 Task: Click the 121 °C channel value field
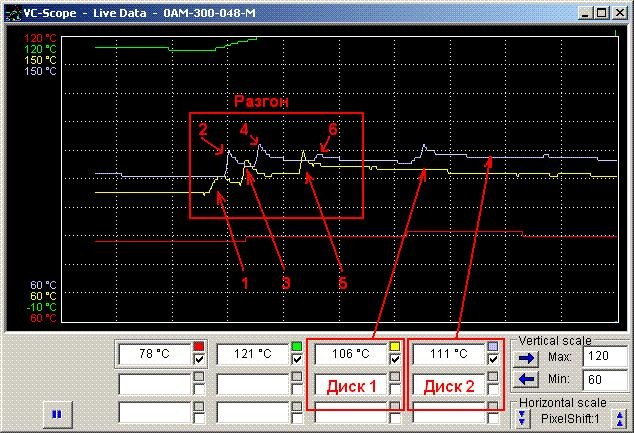point(253,354)
